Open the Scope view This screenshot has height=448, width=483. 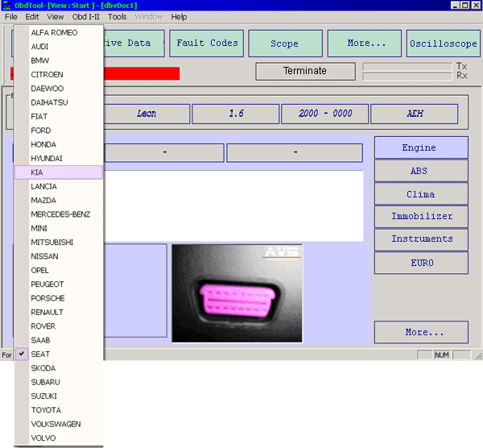(x=286, y=44)
